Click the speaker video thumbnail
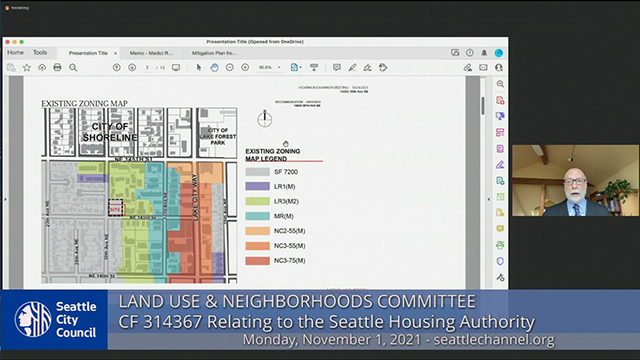 (x=575, y=180)
